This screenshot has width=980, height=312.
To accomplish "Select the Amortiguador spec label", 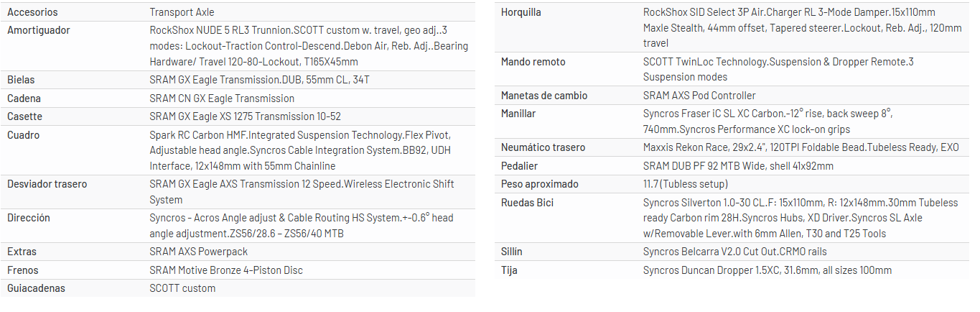I will coord(39,30).
